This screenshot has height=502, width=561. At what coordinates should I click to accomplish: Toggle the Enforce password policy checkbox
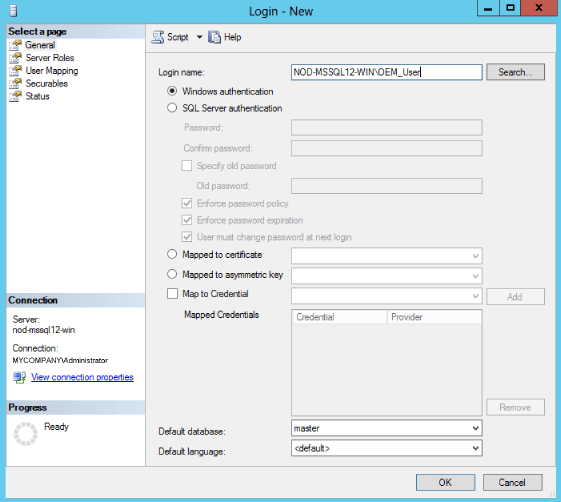[187, 204]
